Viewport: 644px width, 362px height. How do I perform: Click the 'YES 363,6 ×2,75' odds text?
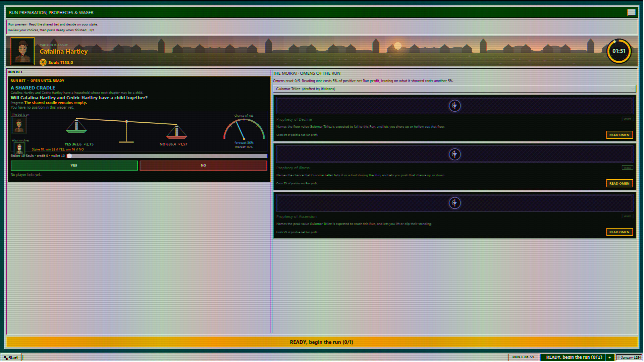[79, 144]
